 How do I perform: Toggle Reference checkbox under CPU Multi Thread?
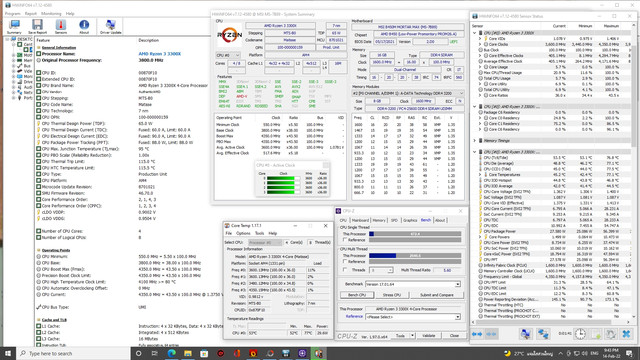(345, 261)
